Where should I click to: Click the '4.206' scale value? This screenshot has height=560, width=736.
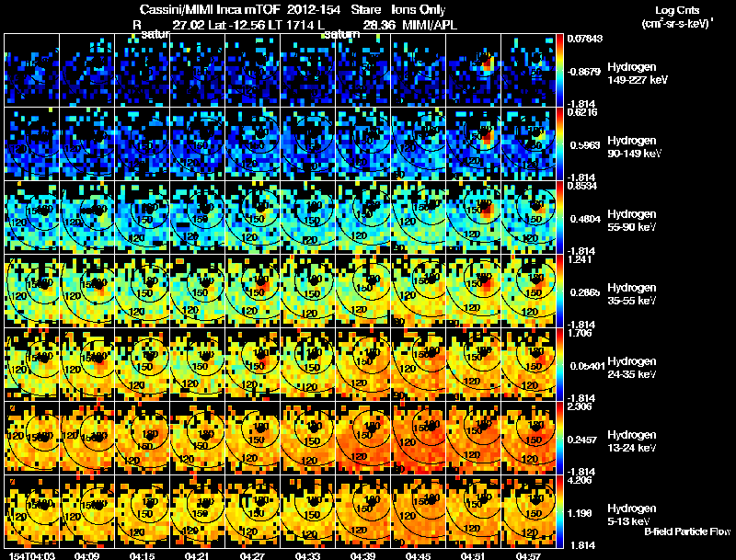point(580,480)
